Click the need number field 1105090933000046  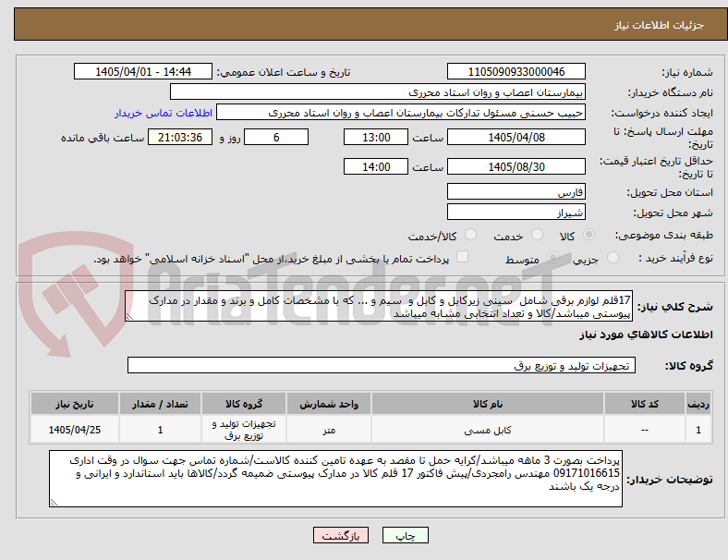516,71
